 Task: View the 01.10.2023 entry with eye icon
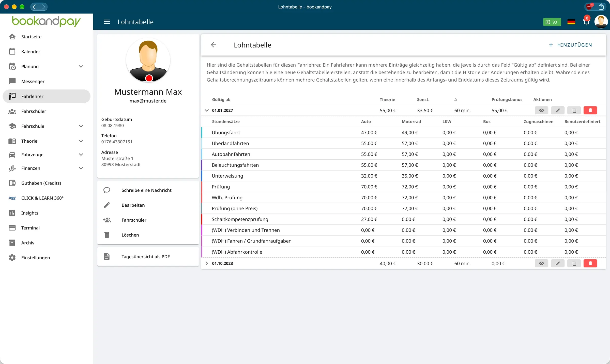[x=541, y=263]
